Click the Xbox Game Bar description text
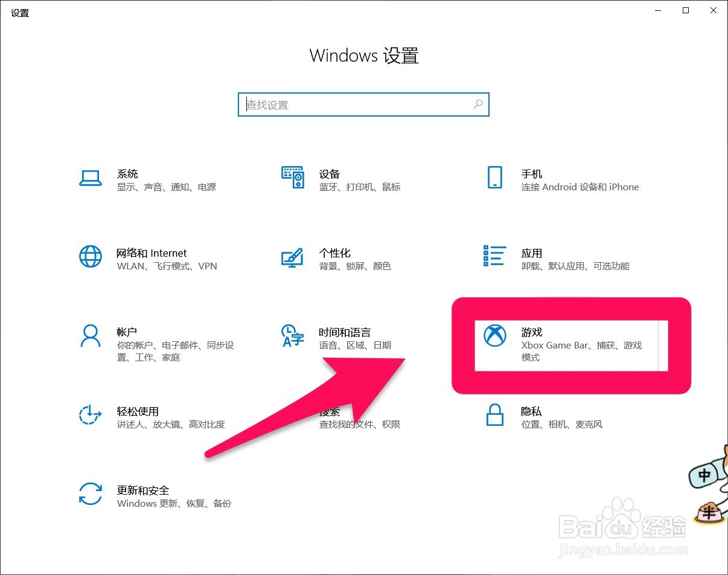Image resolution: width=728 pixels, height=575 pixels. (581, 352)
